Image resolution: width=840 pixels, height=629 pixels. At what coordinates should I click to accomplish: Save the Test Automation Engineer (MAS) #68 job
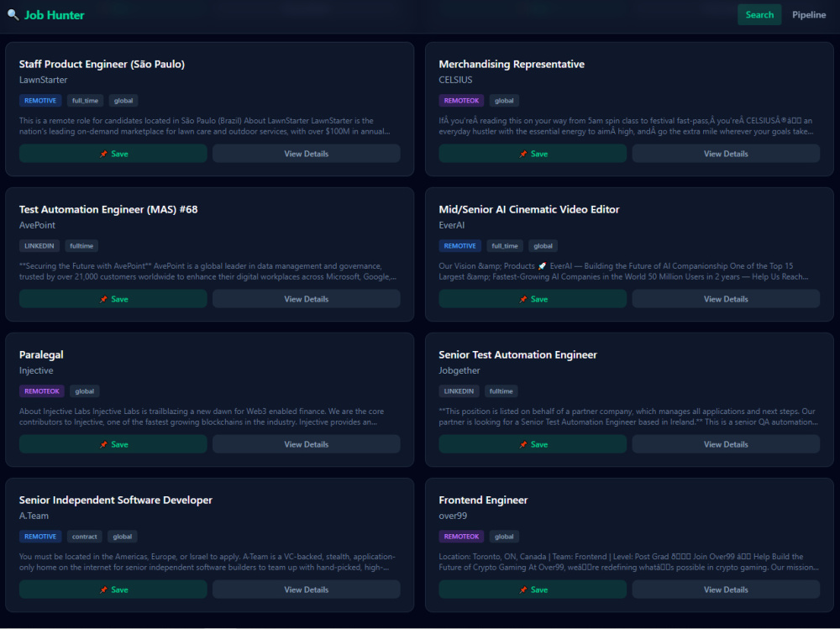(x=113, y=299)
